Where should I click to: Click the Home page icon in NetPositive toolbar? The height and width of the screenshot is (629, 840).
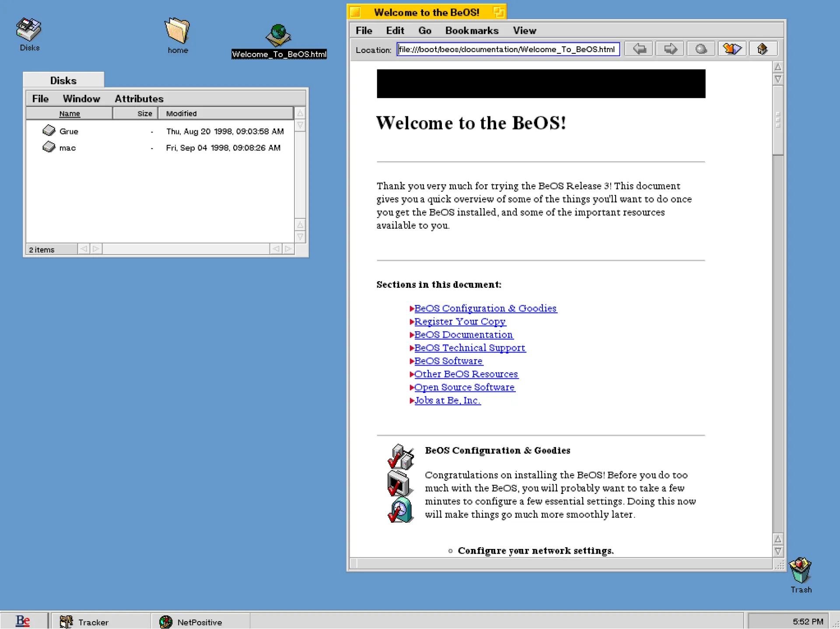click(x=763, y=49)
